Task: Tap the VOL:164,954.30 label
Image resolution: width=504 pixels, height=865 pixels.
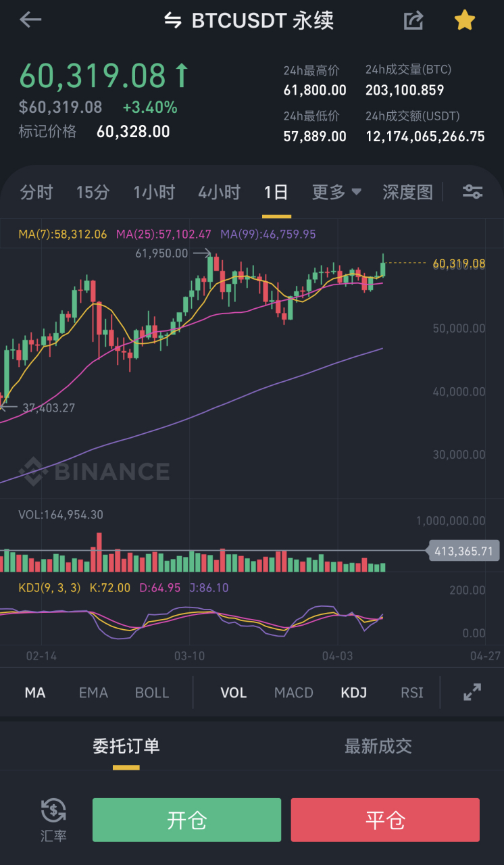Action: click(x=61, y=515)
